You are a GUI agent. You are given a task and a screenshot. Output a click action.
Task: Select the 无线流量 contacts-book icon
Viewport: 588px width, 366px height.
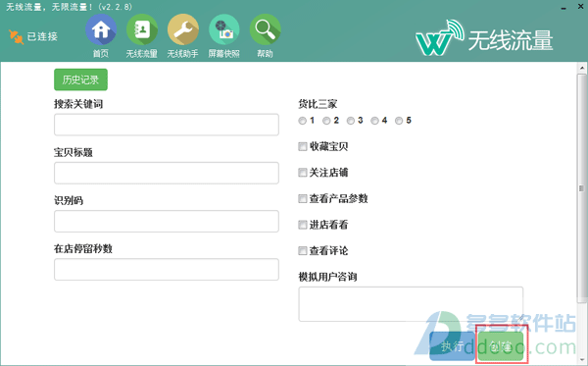pos(142,29)
